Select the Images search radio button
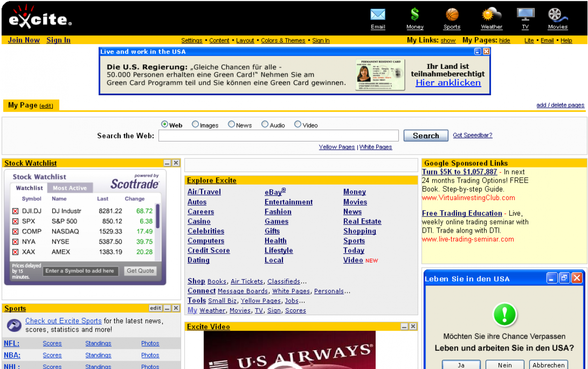Viewport: 588px width, 369px height. pos(195,124)
